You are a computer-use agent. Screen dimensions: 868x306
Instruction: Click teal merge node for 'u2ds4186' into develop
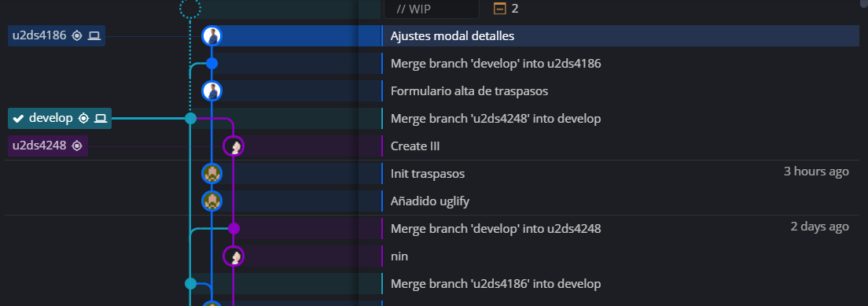click(x=190, y=283)
